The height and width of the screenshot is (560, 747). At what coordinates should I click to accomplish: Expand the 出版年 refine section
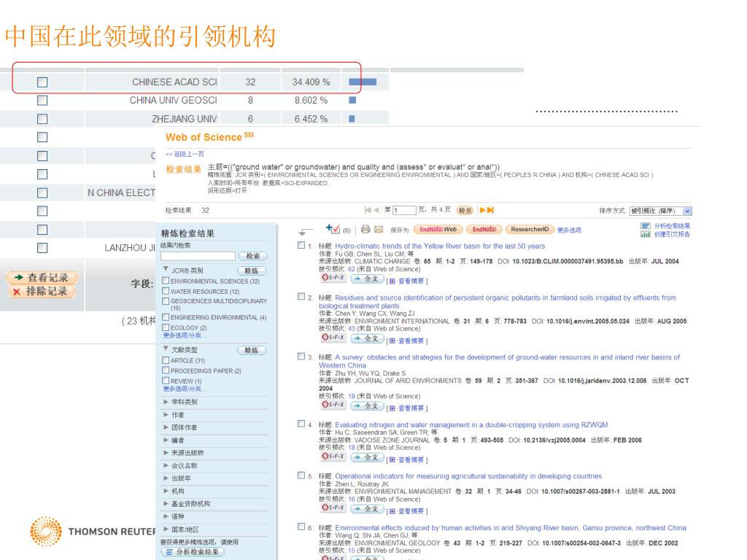click(x=166, y=478)
